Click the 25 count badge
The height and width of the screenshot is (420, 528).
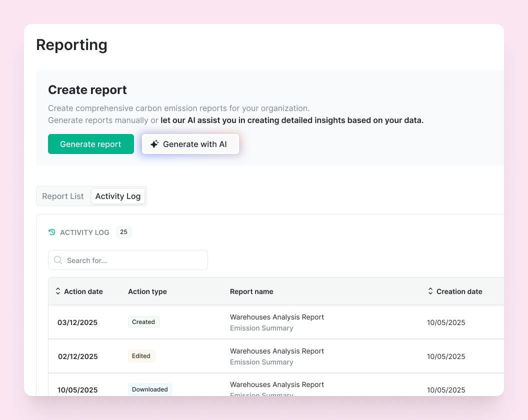(x=123, y=232)
